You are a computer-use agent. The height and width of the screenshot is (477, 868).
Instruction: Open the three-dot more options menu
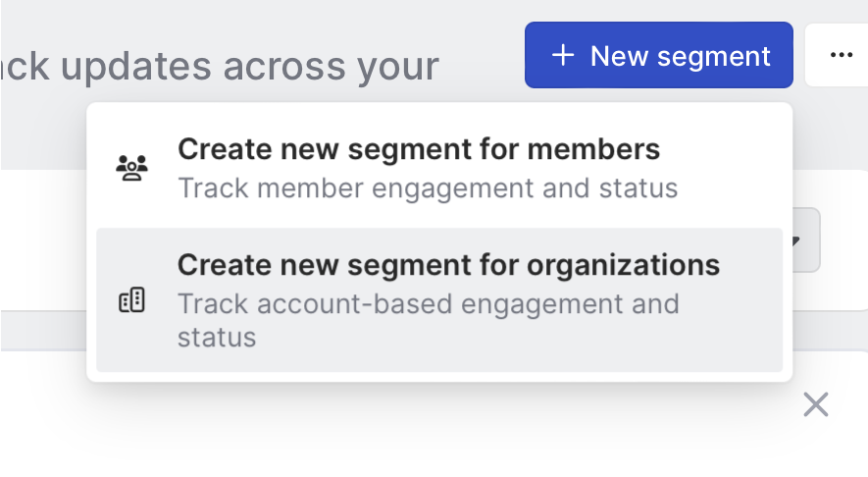point(841,56)
